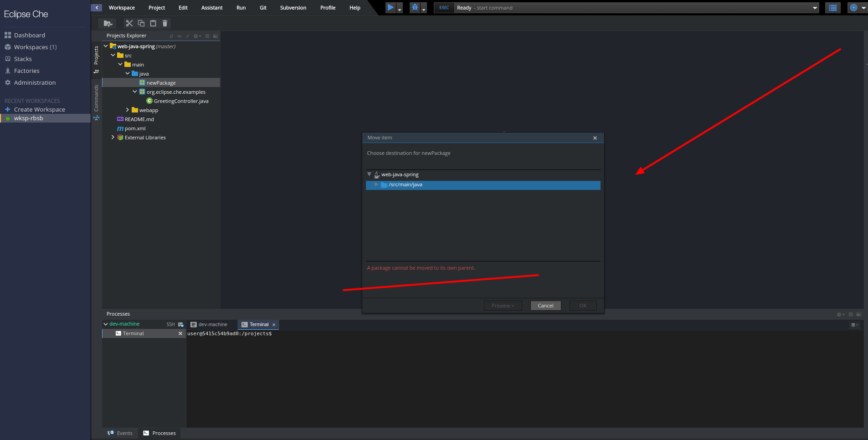Open the Assistant menu
868x440 pixels.
[x=211, y=7]
